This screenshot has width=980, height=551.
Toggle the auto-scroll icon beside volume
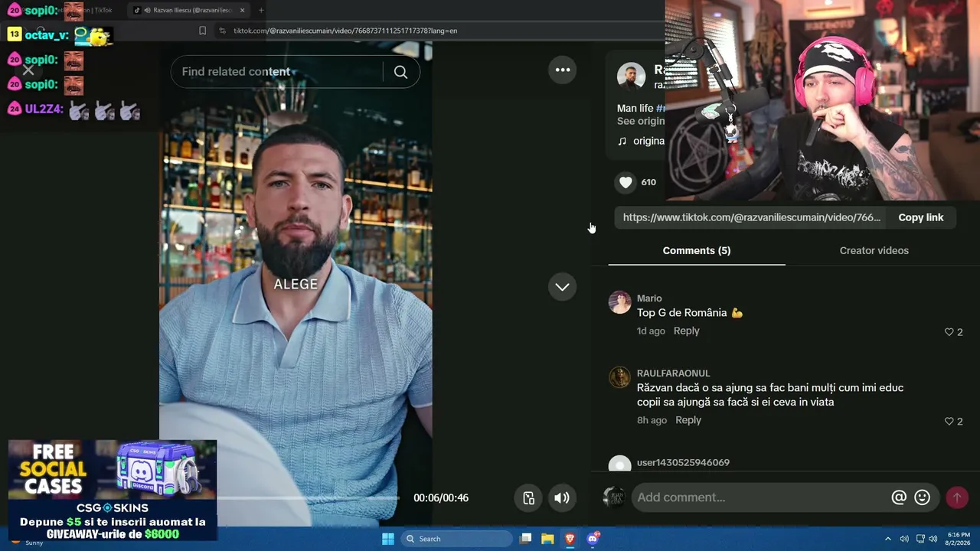(528, 498)
